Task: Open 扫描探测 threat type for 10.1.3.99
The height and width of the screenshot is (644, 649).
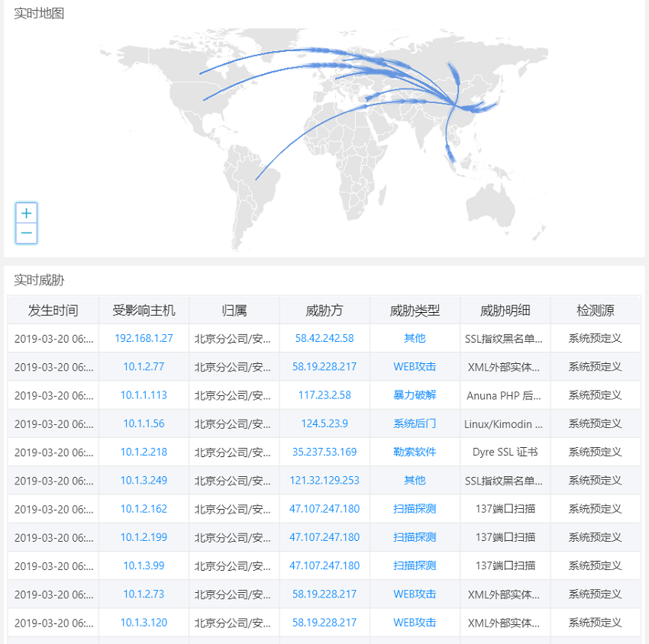Action: 415,565
